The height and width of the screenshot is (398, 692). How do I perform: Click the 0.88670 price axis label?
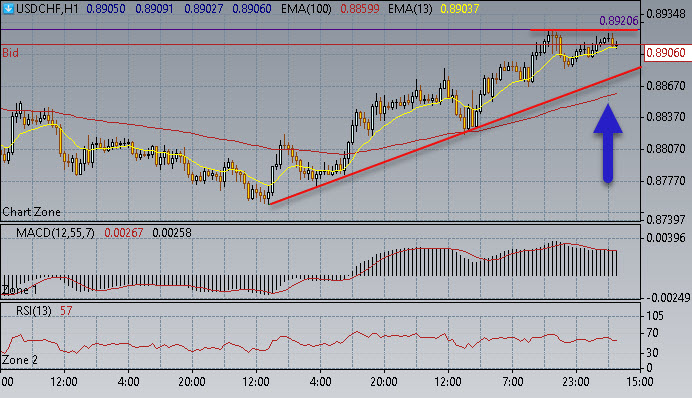(x=666, y=86)
